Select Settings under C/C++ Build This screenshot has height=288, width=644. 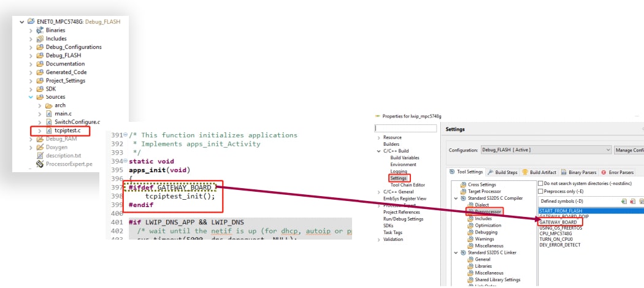(x=398, y=178)
